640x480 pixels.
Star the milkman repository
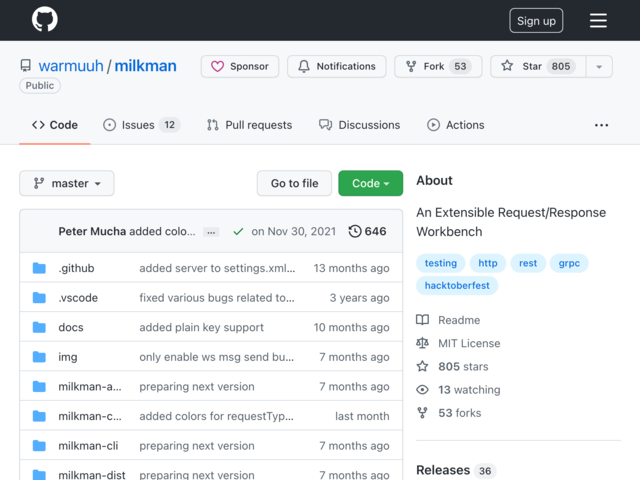538,66
